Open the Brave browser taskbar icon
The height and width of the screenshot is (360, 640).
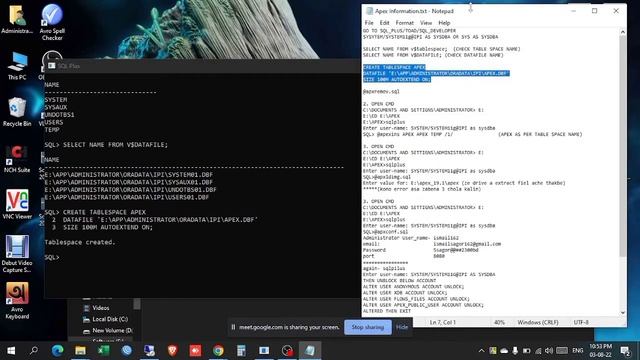pyautogui.click(x=172, y=350)
